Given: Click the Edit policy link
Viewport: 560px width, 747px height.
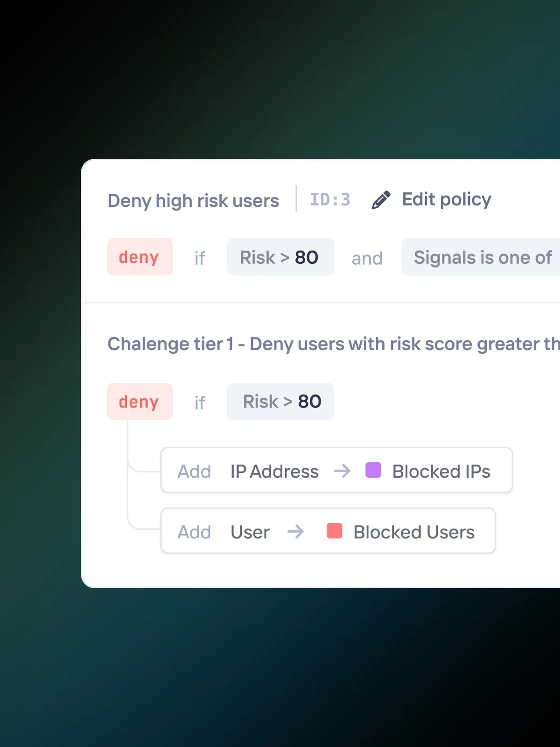Looking at the screenshot, I should click(x=446, y=200).
